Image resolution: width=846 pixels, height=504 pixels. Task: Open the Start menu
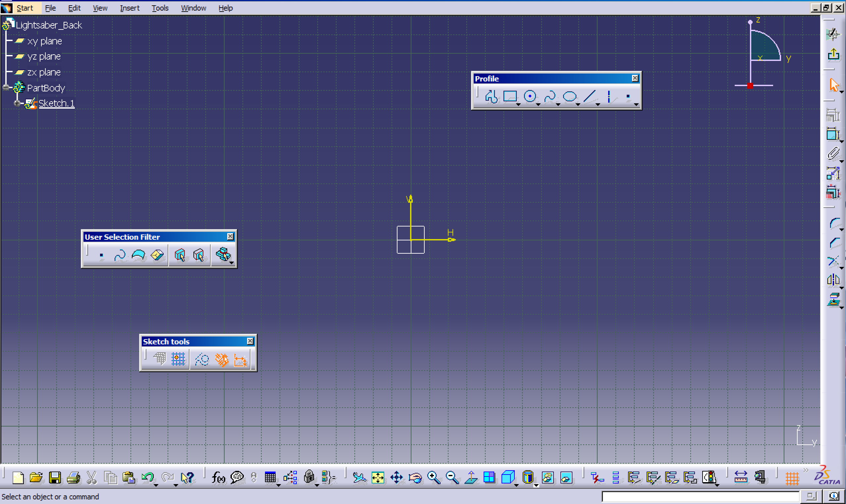tap(25, 8)
